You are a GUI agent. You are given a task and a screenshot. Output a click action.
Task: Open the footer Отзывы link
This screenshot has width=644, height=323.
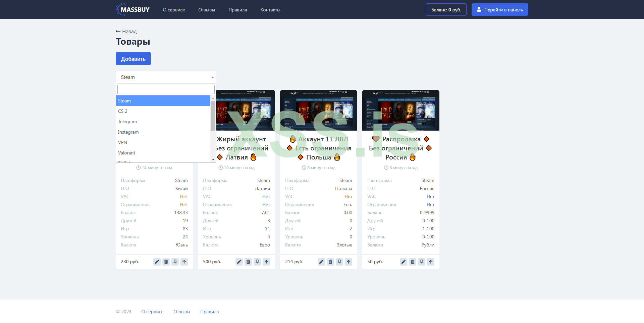182,312
